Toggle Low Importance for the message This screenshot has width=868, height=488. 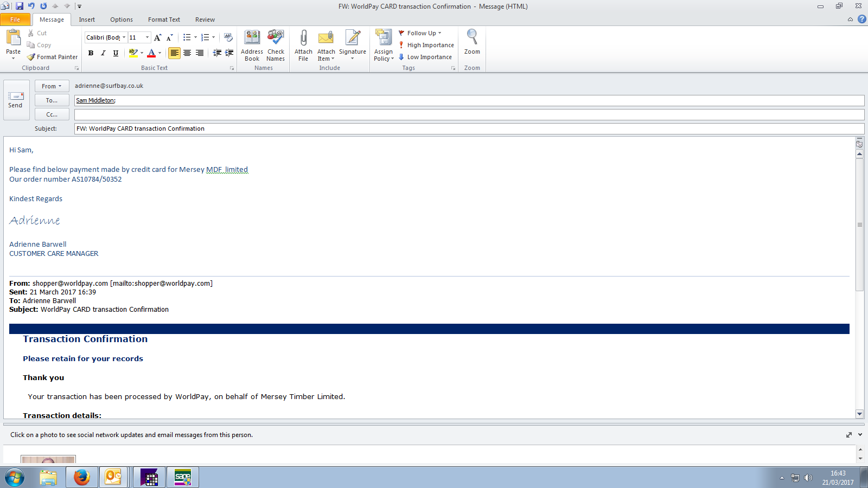425,57
